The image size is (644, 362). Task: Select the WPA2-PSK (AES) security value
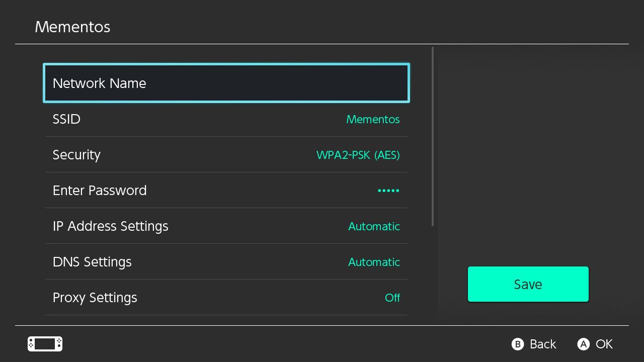358,155
